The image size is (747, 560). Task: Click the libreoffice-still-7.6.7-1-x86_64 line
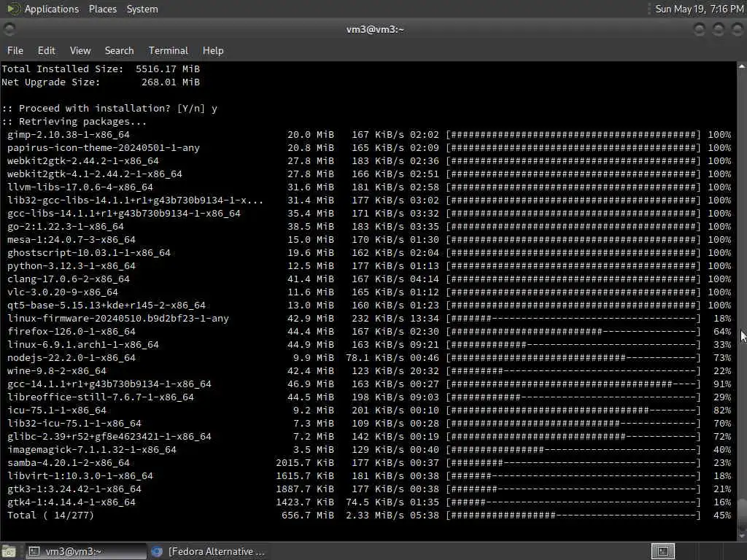(368, 397)
